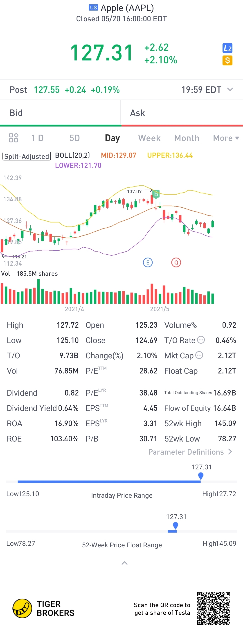
Task: Tap the Tesla share QR code
Action: (x=214, y=608)
